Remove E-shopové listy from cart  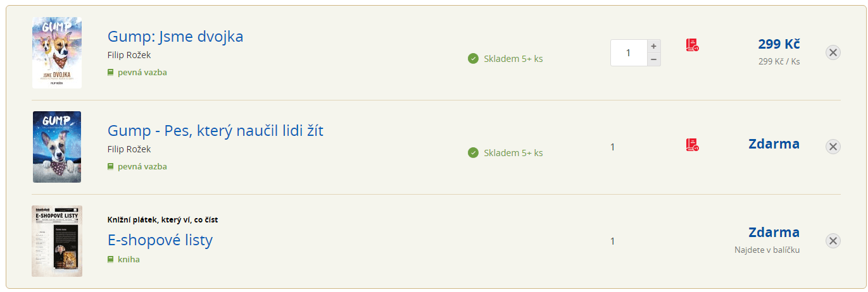833,241
